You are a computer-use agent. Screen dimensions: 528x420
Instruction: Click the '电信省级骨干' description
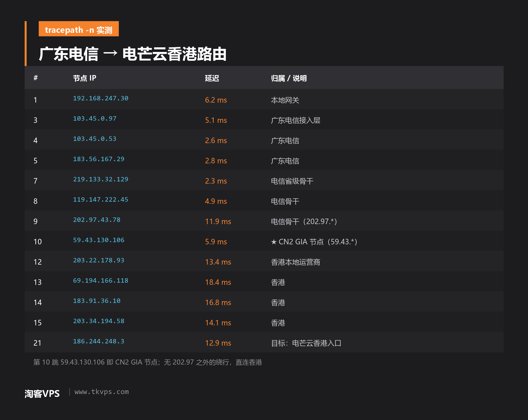tap(292, 181)
